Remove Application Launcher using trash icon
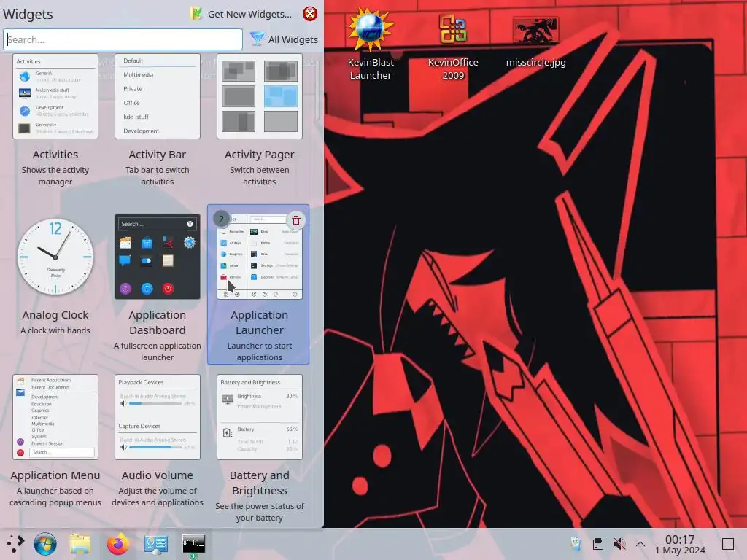Image resolution: width=747 pixels, height=560 pixels. [x=296, y=220]
